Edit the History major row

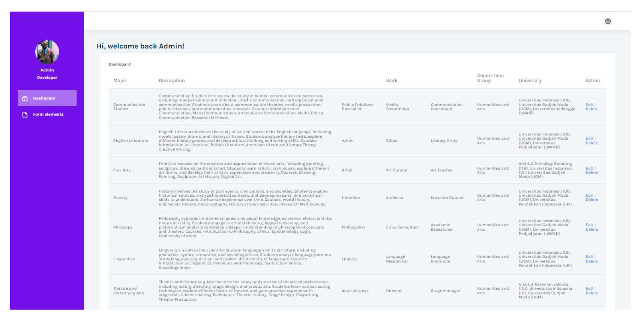(x=589, y=196)
